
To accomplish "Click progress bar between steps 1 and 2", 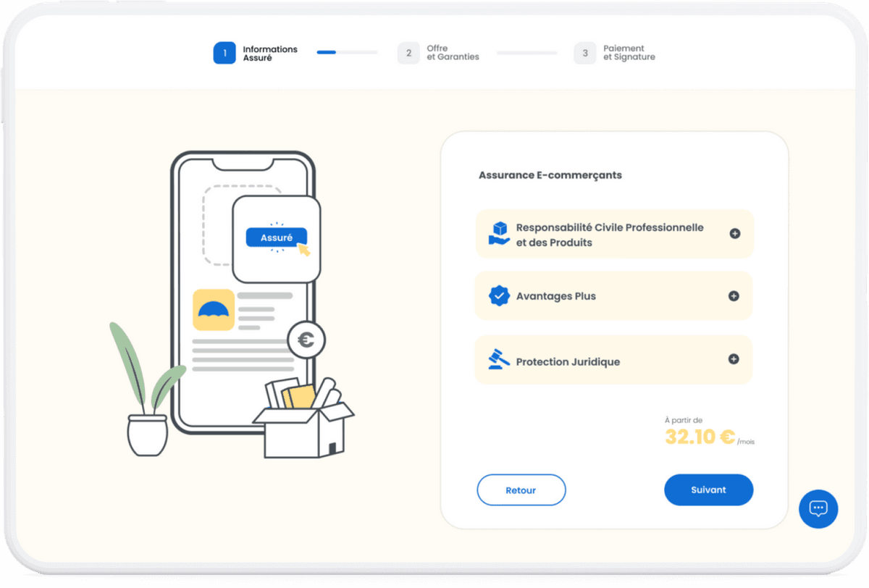I will 347,53.
